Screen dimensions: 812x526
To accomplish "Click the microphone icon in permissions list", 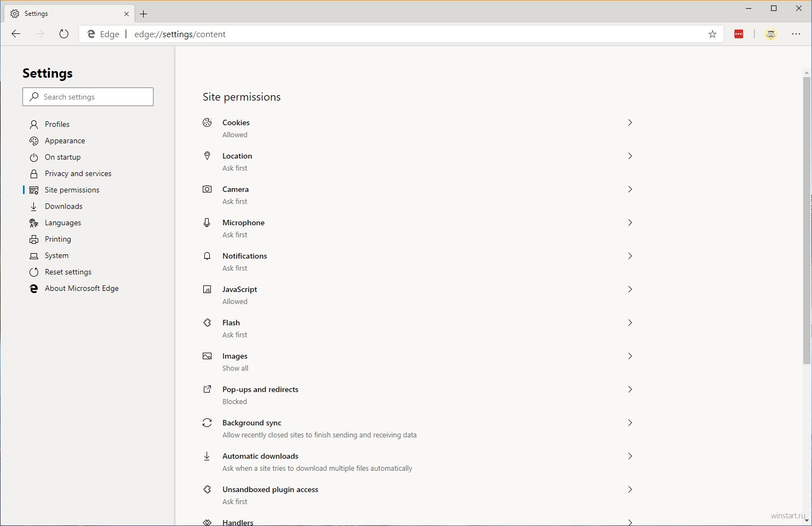I will click(x=207, y=223).
